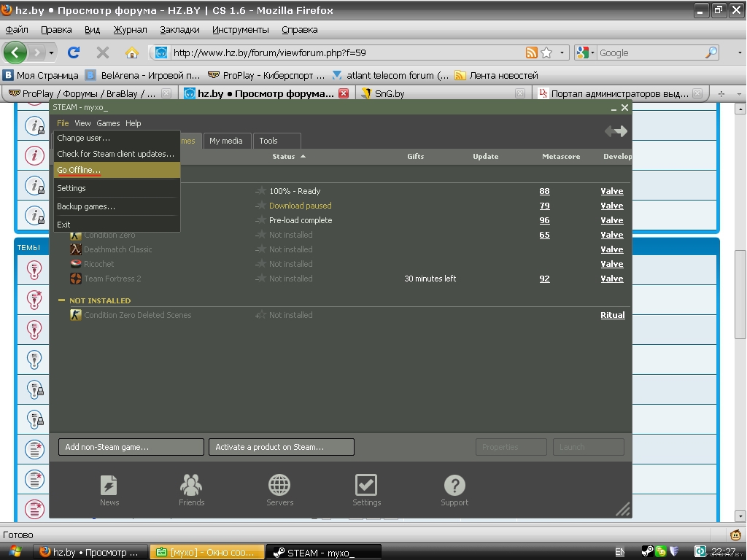This screenshot has width=747, height=560.
Task: Toggle favorite star for Pre-load complete row
Action: (260, 220)
